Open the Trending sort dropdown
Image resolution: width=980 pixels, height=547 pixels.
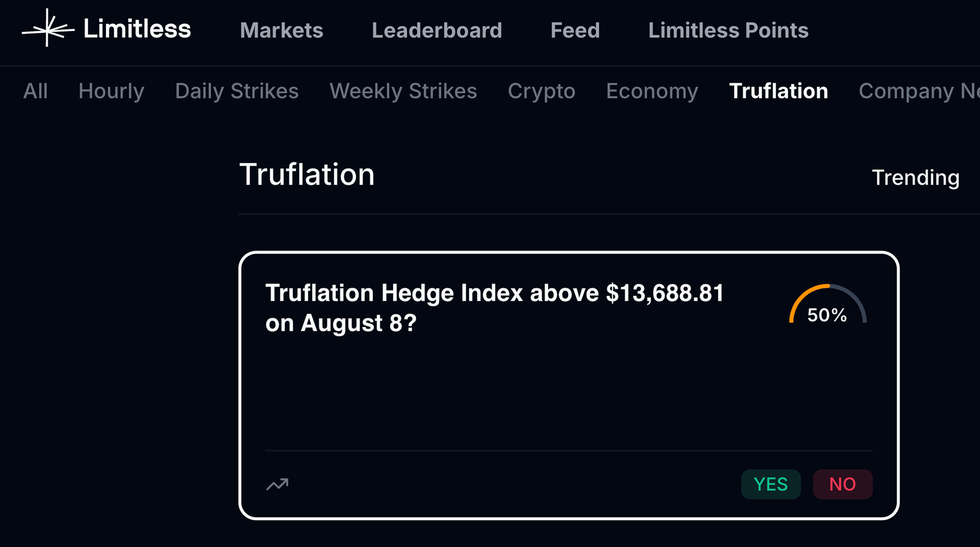[x=915, y=177]
